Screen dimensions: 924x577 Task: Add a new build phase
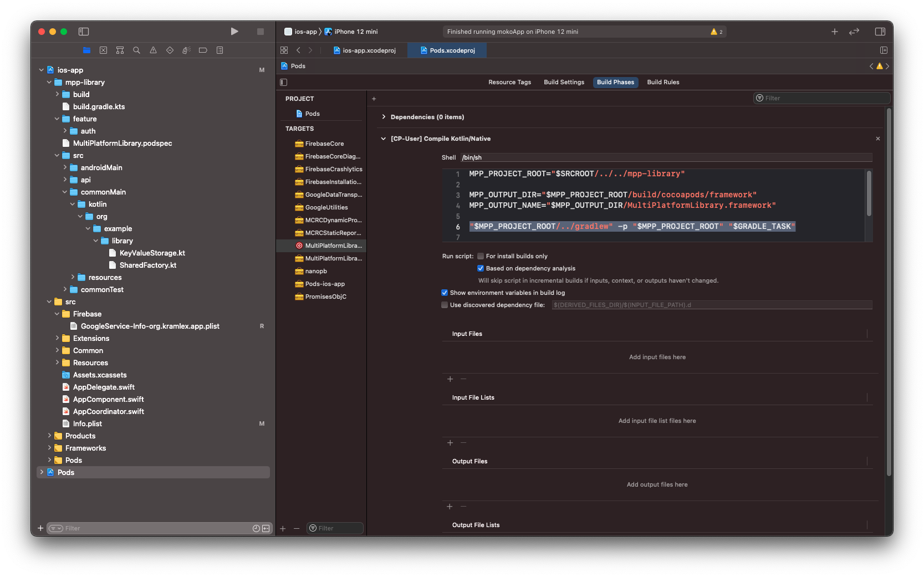374,99
